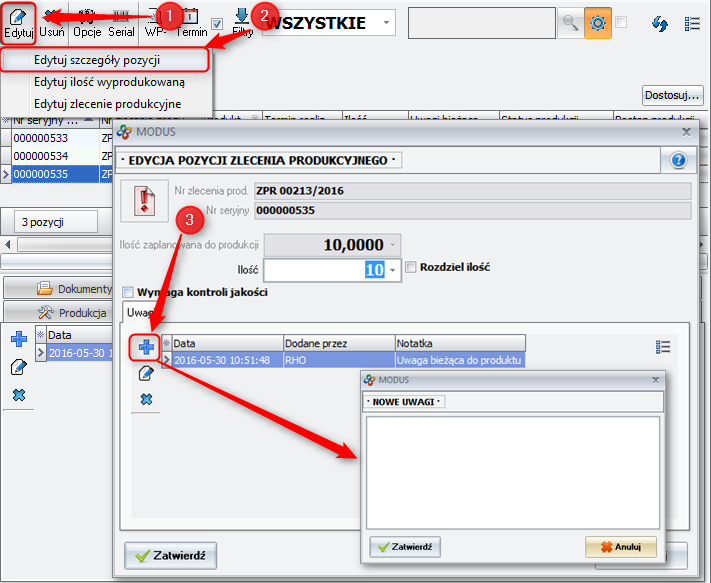Click the Uwaga bieżąca do produktu cell
Viewport: 711px width, 583px height.
click(459, 360)
